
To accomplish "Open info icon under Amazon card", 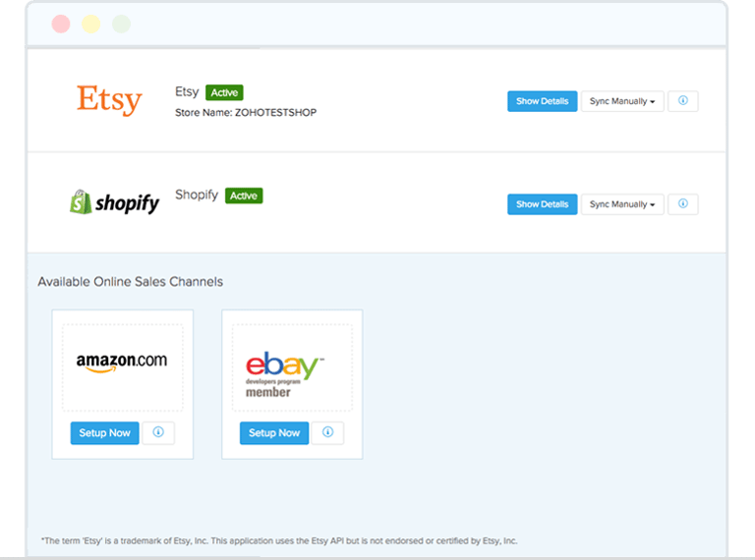I will coord(158,432).
